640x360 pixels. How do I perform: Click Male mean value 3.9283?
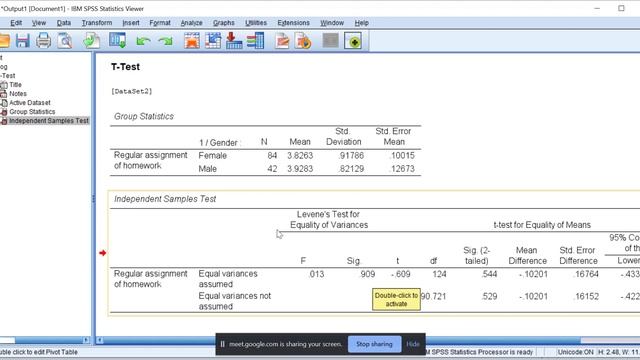300,169
